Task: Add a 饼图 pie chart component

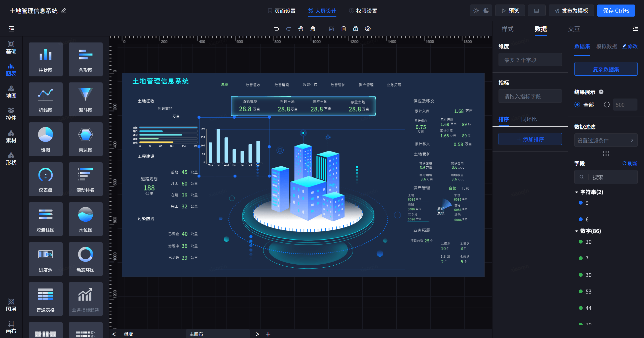Action: (46, 139)
